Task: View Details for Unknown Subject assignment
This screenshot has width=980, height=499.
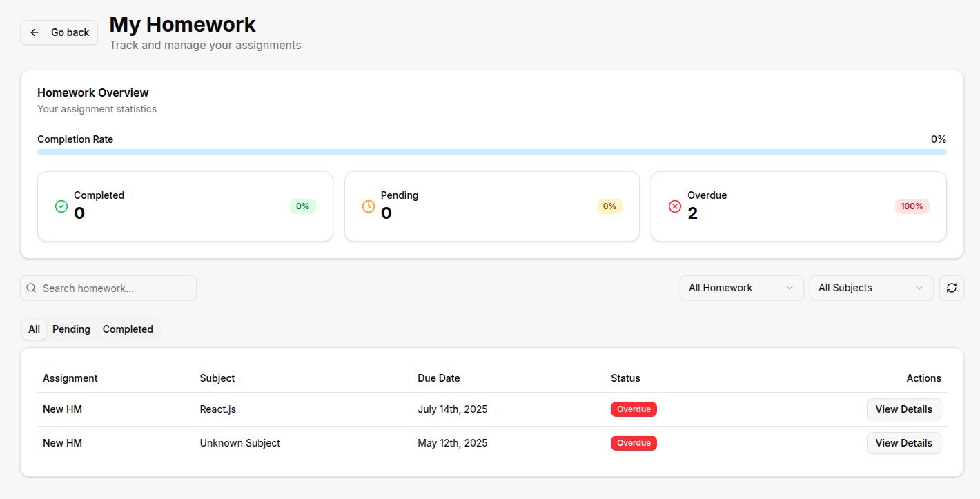Action: [903, 443]
